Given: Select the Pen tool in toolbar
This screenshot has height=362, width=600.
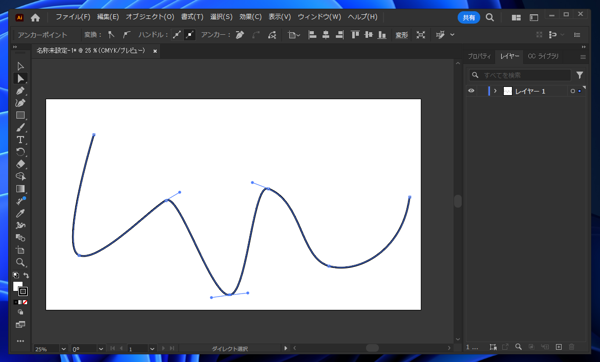Looking at the screenshot, I should coord(20,91).
